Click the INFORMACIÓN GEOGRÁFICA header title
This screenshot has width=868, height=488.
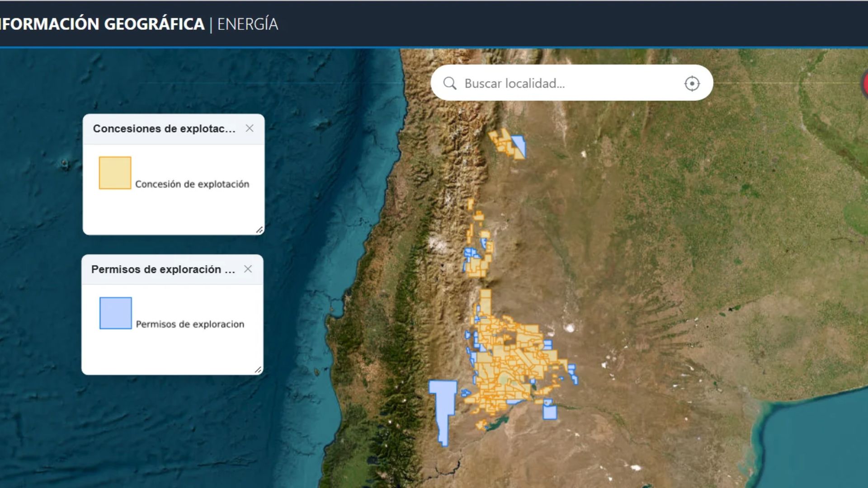coord(102,24)
